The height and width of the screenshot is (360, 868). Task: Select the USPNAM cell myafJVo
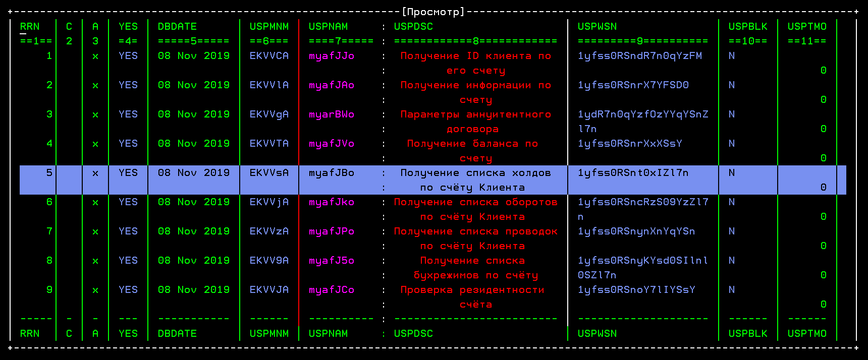click(332, 144)
